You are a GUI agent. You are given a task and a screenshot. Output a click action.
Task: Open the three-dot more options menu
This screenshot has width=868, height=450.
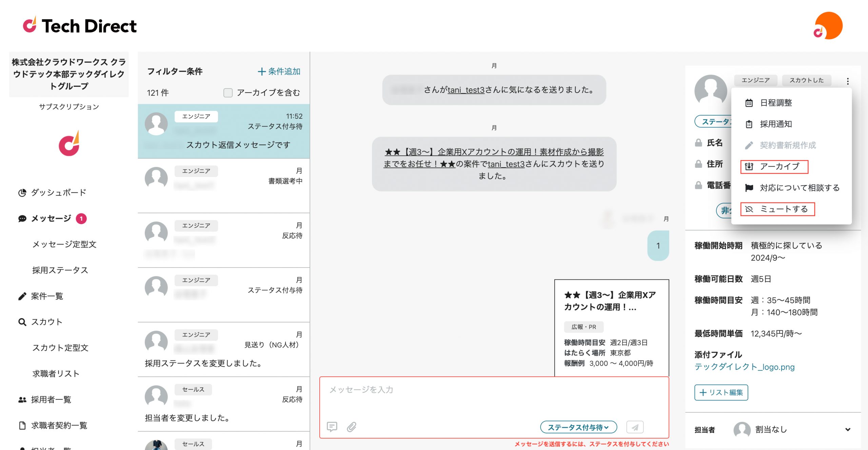(x=848, y=81)
